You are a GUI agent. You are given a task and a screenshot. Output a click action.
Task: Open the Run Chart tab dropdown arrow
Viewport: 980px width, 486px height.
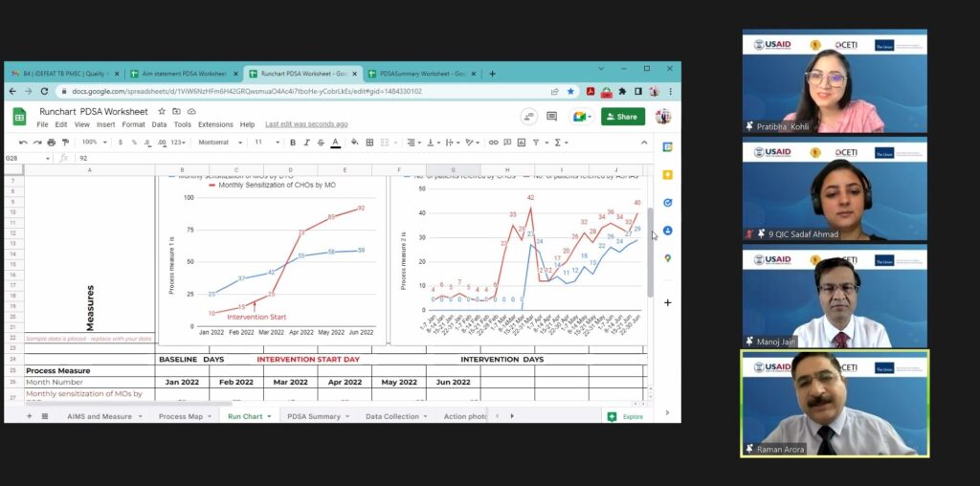click(272, 417)
